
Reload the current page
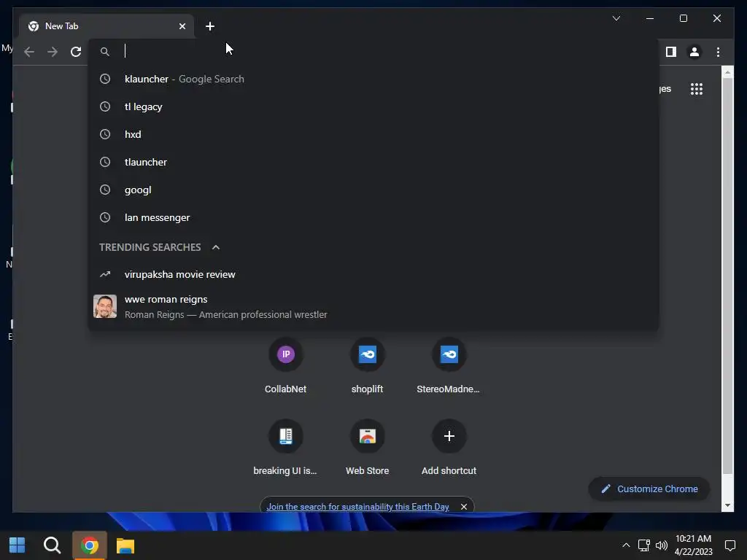click(x=76, y=52)
